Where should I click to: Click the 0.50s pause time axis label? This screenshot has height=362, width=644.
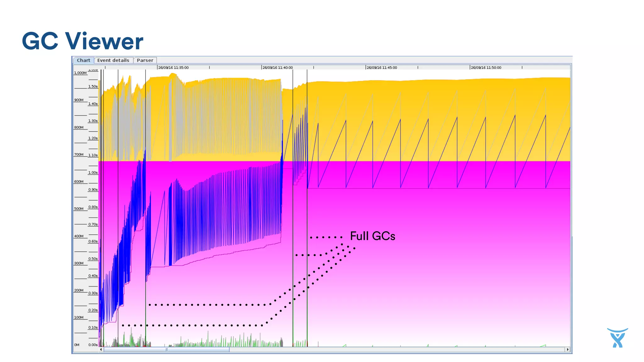pos(93,259)
